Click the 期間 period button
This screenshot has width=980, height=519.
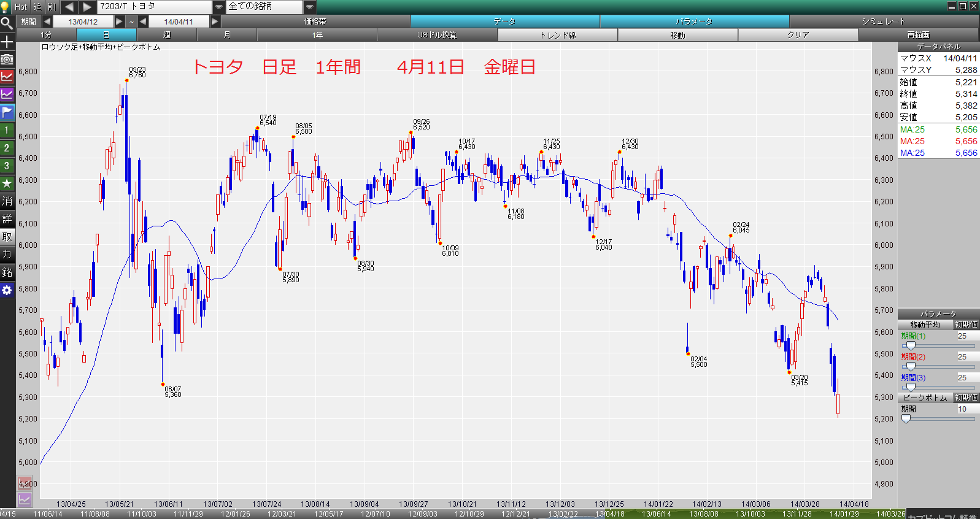tap(28, 21)
